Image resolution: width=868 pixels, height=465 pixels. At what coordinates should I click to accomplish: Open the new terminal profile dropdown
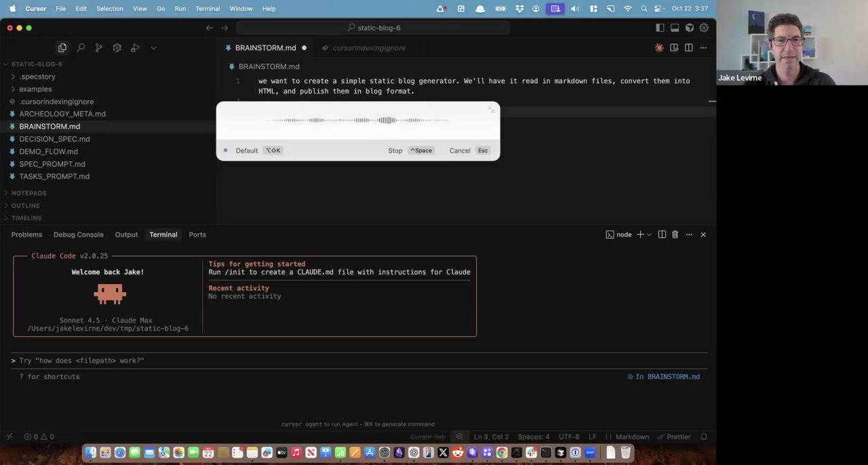coord(649,235)
